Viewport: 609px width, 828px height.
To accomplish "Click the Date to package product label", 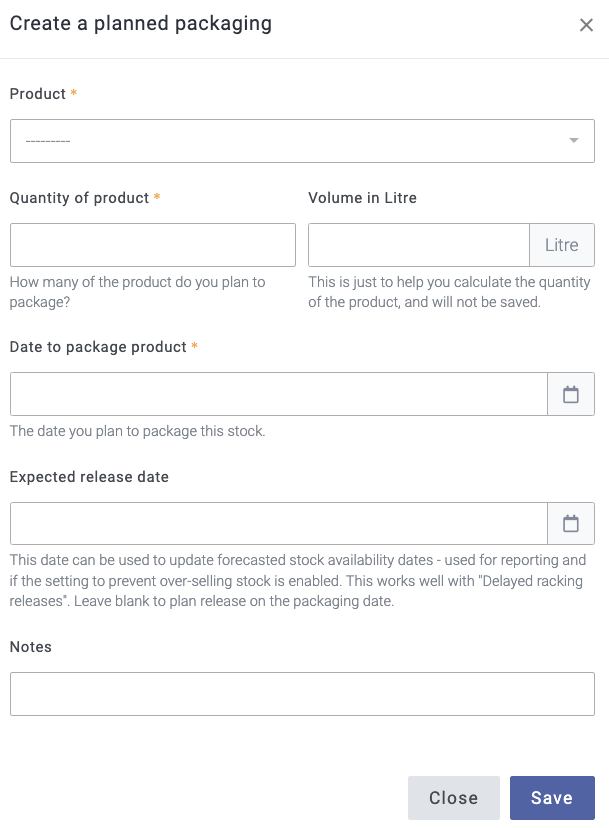I will [98, 347].
